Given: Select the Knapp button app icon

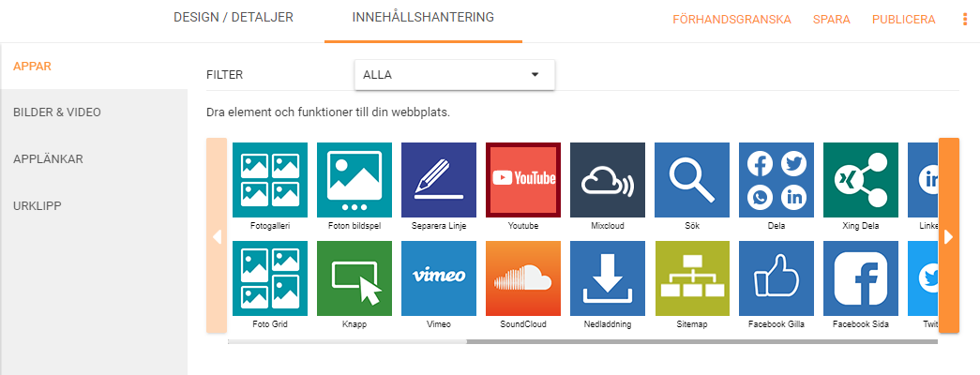Looking at the screenshot, I should click(x=354, y=278).
